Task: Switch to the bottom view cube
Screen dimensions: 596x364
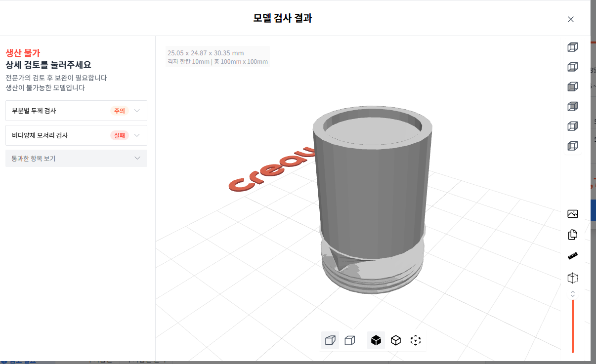Action: [572, 67]
